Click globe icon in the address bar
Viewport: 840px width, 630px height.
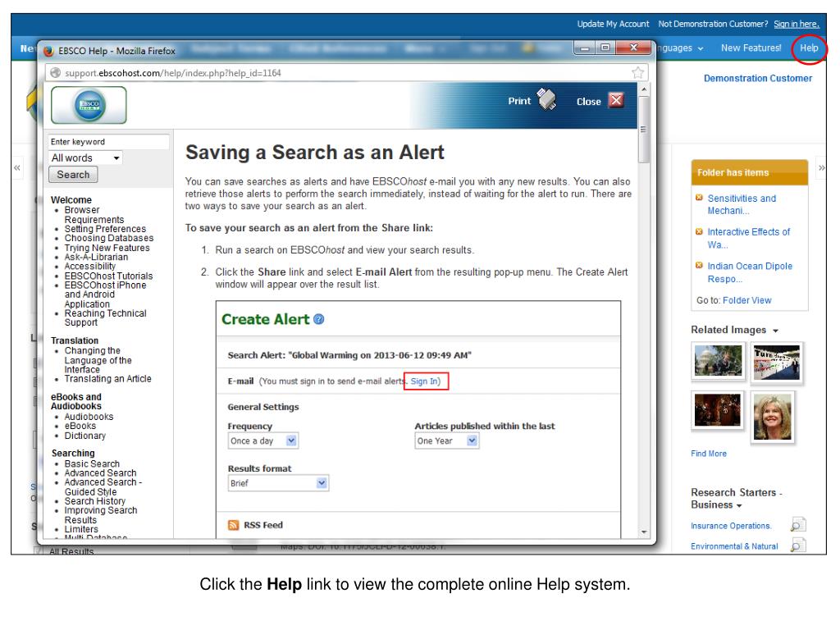point(55,72)
